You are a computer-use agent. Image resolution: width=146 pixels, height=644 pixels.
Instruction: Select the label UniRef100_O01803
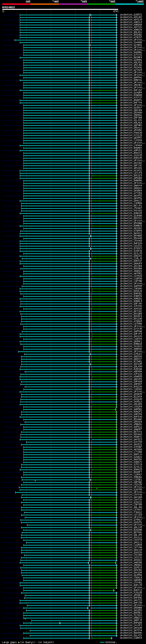click(x=131, y=346)
